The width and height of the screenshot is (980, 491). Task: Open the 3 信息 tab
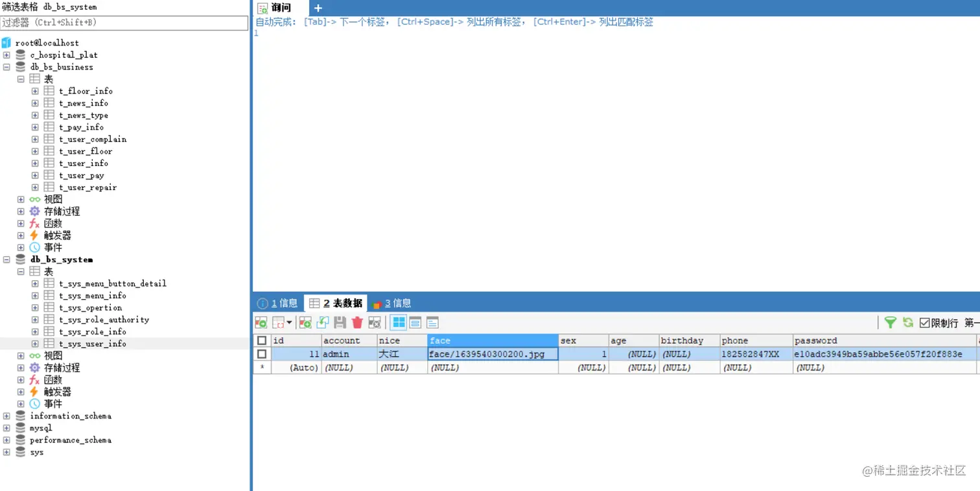coord(391,303)
